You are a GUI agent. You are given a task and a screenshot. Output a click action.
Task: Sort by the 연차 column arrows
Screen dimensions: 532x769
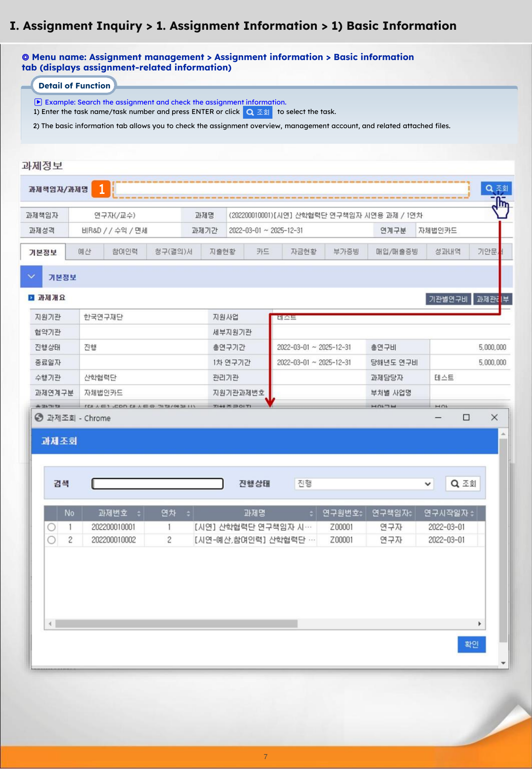pos(188,513)
